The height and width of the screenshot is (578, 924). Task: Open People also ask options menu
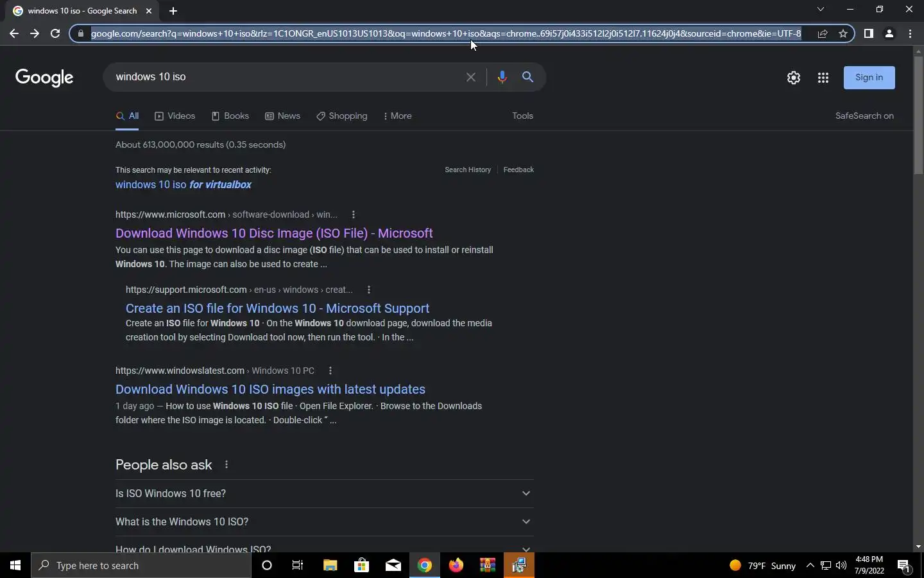point(227,465)
